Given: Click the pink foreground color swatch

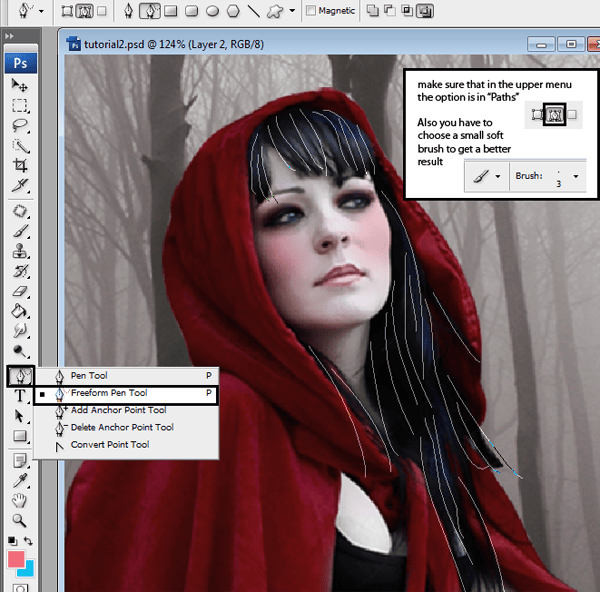Looking at the screenshot, I should coord(14,559).
